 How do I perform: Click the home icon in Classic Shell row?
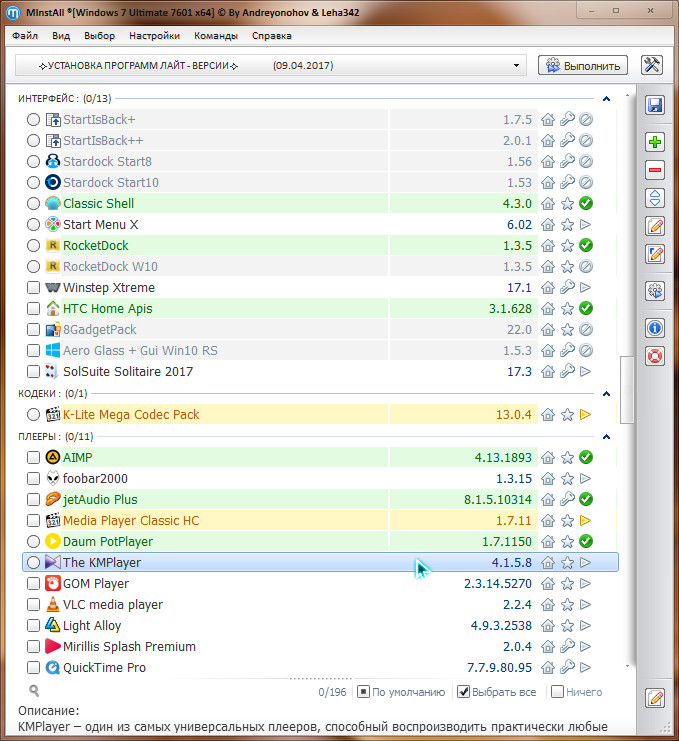(x=548, y=204)
